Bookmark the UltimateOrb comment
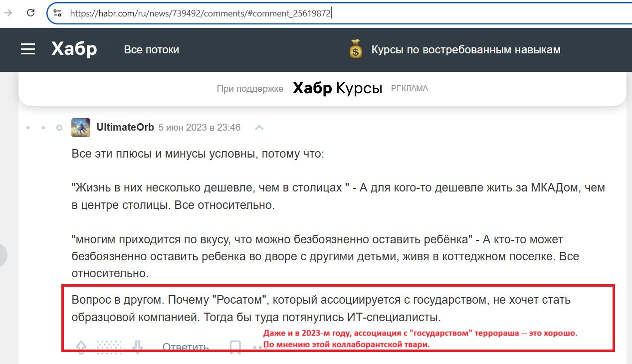632x364 pixels. click(x=235, y=347)
